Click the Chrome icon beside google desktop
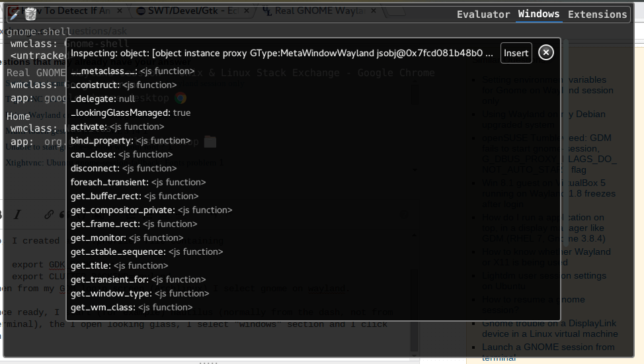644x364 pixels. (x=181, y=98)
